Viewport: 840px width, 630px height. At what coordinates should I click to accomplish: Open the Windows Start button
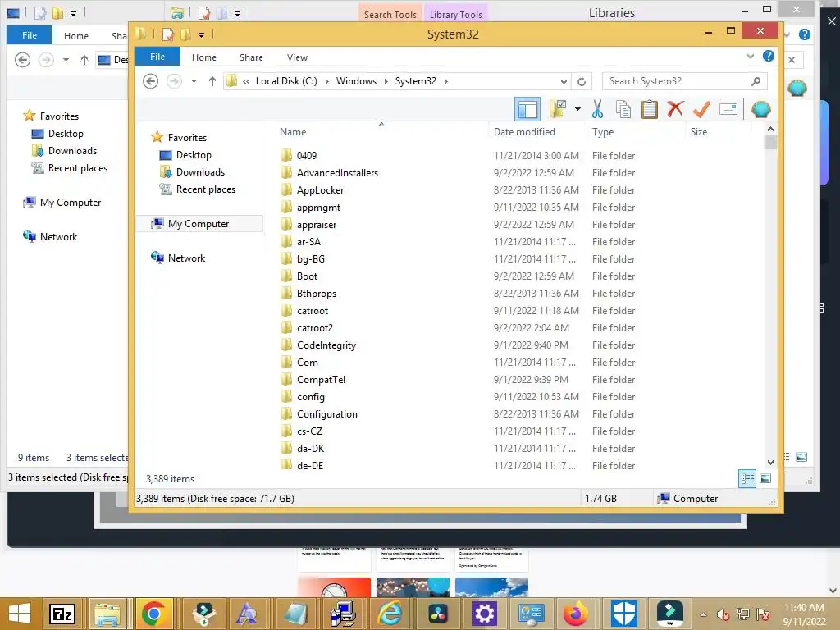(20, 614)
